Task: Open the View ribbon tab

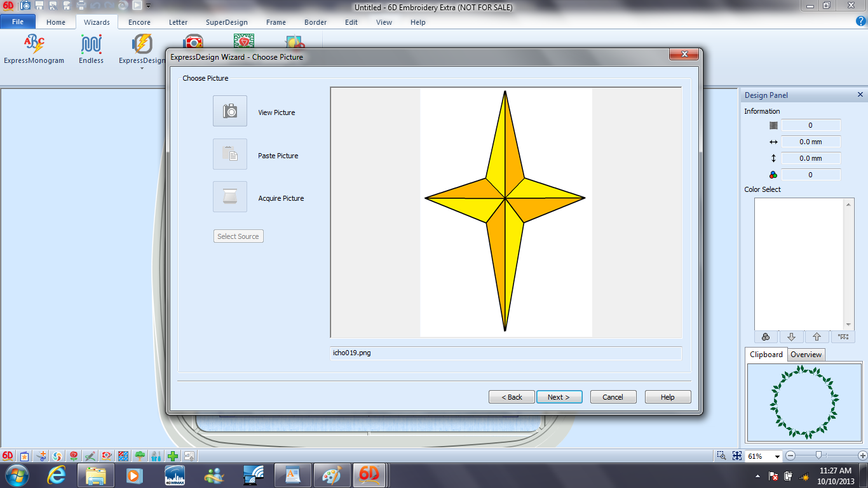Action: click(384, 22)
